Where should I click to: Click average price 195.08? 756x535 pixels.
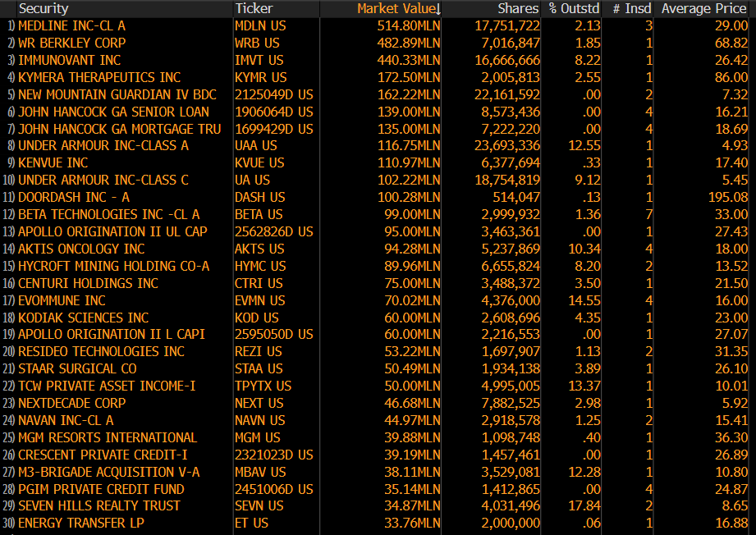tap(728, 197)
